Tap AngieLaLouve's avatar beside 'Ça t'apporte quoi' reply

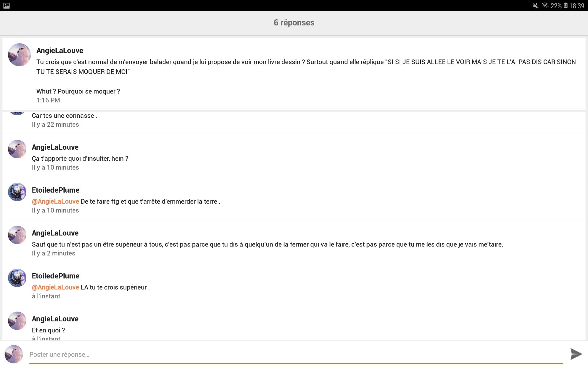tap(17, 149)
